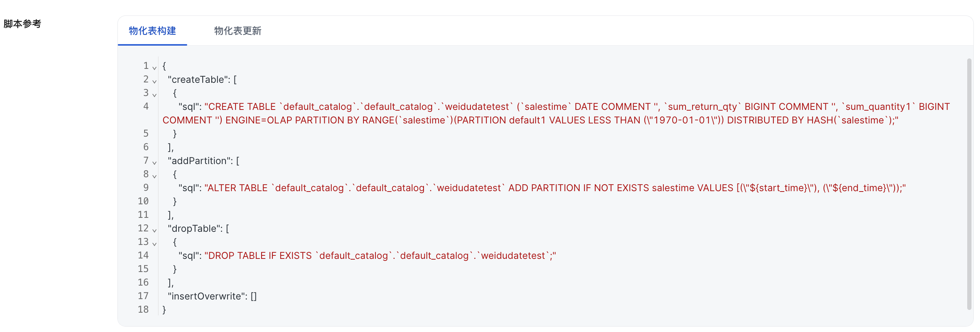Click the "addPartition" key text
Image resolution: width=980 pixels, height=332 pixels.
coord(199,161)
